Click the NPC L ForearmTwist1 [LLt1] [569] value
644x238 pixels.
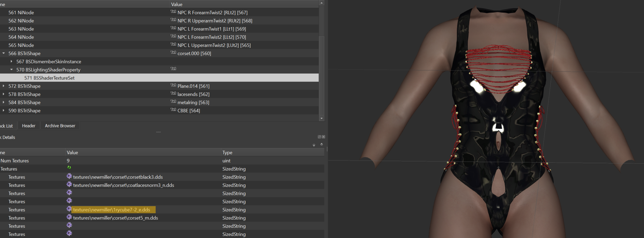(x=212, y=29)
